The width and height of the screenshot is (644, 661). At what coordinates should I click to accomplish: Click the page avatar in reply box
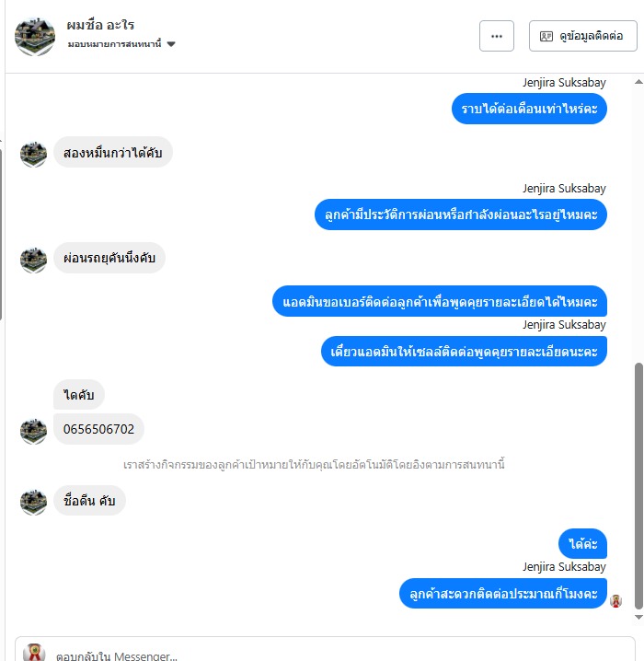34,652
